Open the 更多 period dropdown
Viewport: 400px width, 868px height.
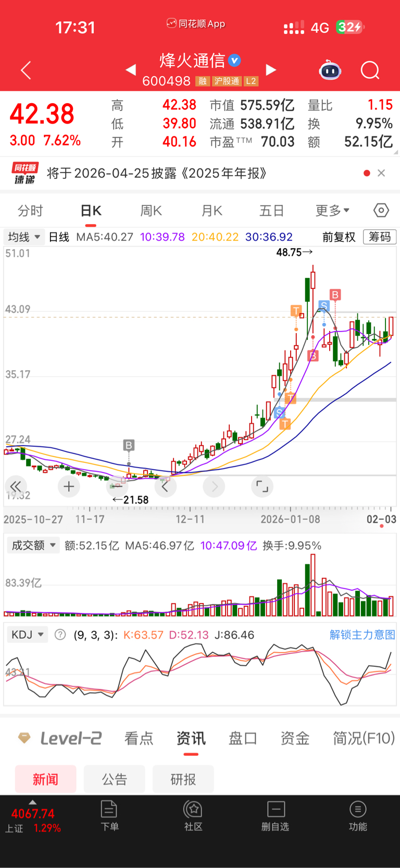pos(332,210)
